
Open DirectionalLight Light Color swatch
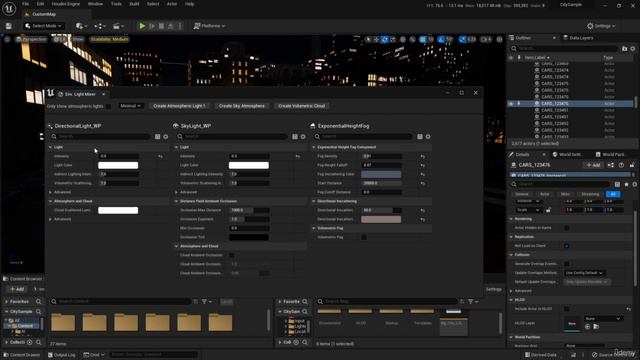click(118, 165)
